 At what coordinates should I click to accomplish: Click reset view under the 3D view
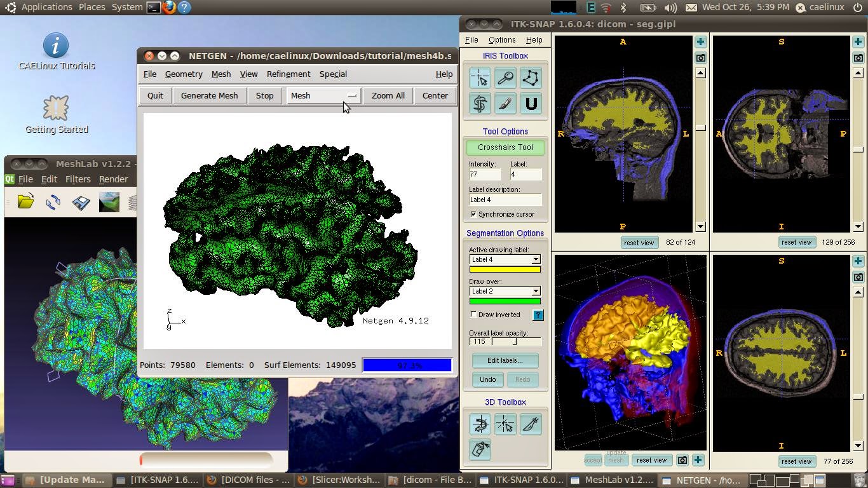click(x=651, y=460)
